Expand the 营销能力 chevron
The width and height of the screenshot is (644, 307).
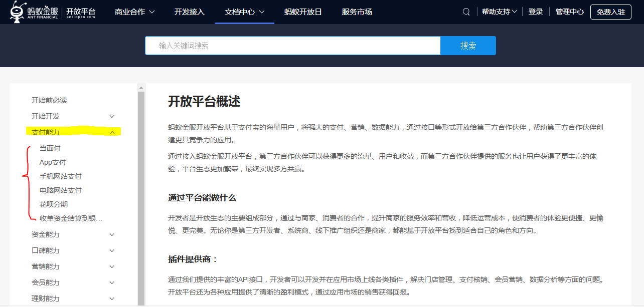[112, 266]
